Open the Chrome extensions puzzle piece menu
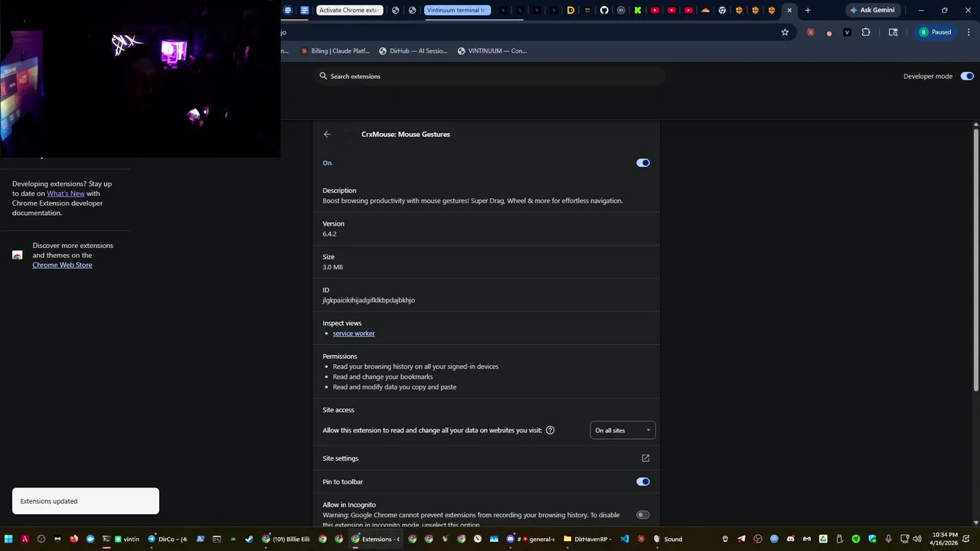This screenshot has width=980, height=551. (x=866, y=32)
